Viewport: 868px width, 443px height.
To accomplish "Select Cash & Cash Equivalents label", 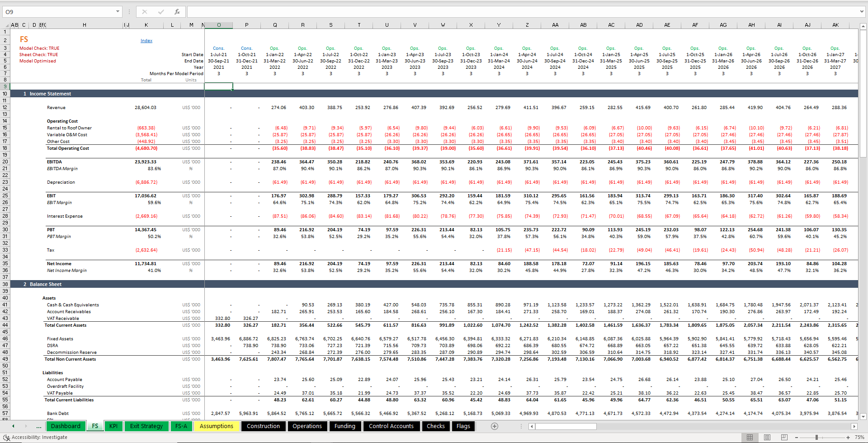I will point(73,305).
